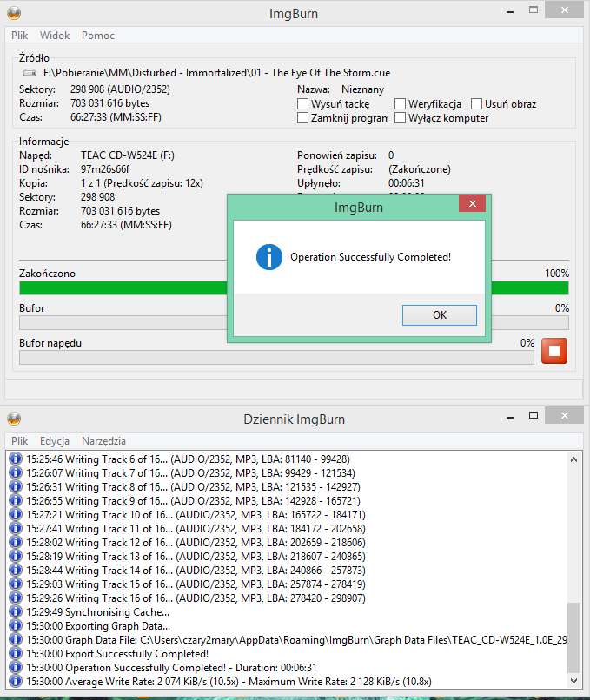The image size is (590, 700).
Task: Click info icon for Graph Data File entry
Action: (15, 639)
